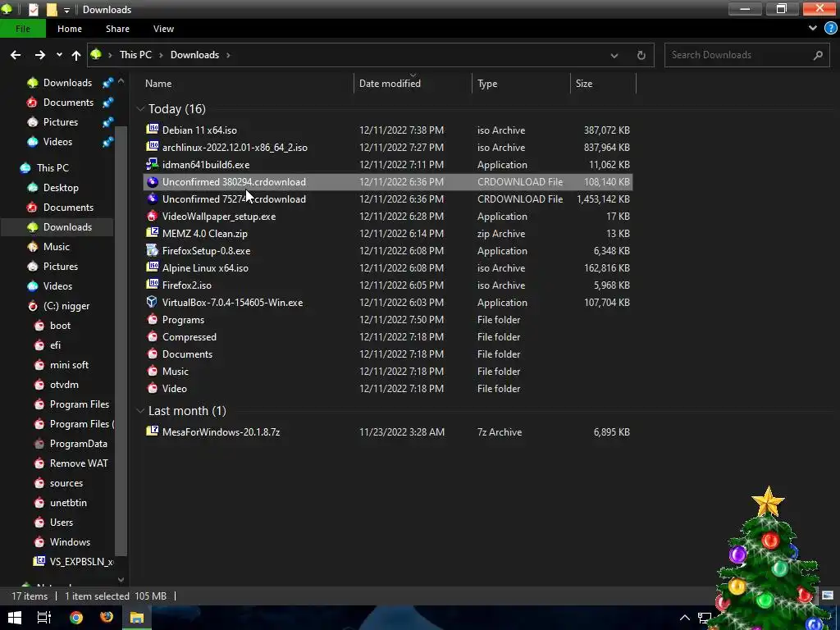840x630 pixels.
Task: Select the Users folder in tree
Action: (x=62, y=522)
